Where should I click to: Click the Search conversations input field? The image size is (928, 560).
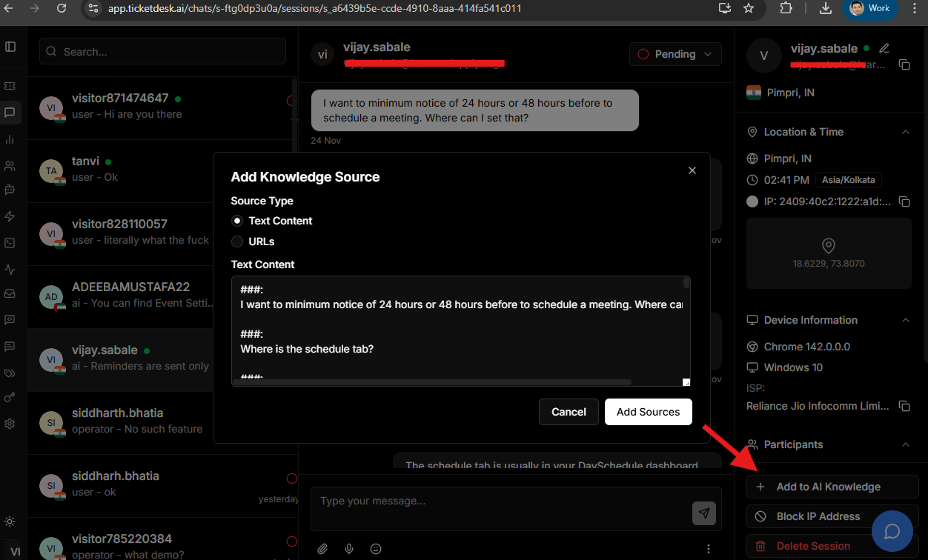pyautogui.click(x=163, y=52)
